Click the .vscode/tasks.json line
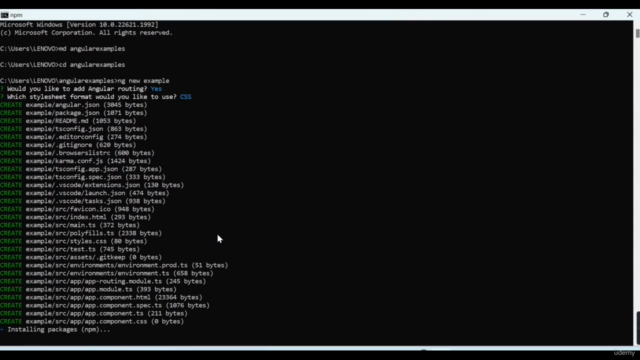The width and height of the screenshot is (640, 360). 83,201
